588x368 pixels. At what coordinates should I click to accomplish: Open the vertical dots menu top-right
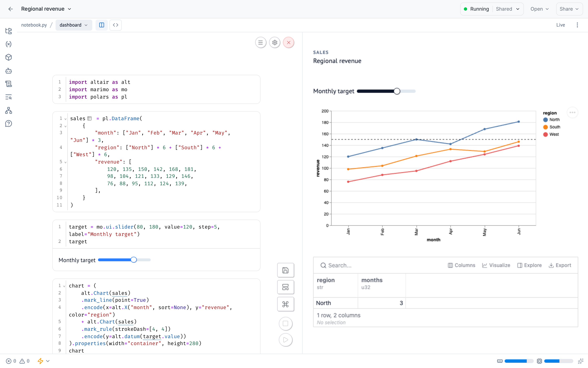[x=577, y=25]
